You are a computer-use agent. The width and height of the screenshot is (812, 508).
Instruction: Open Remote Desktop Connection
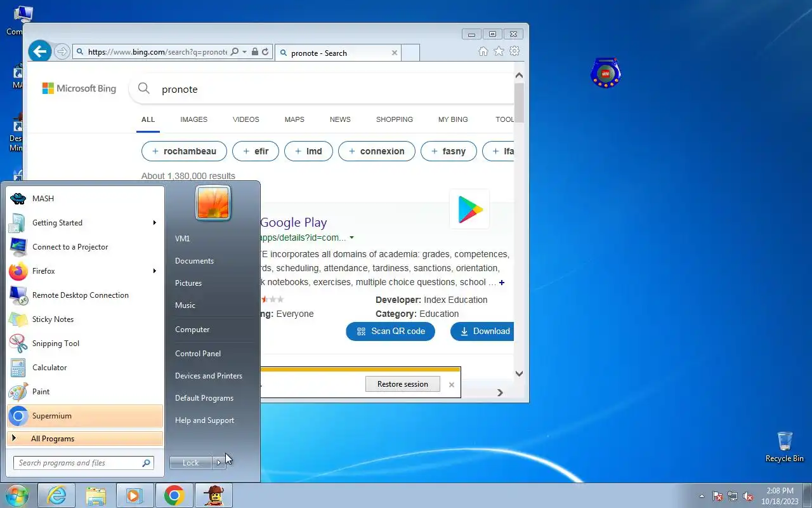pyautogui.click(x=85, y=295)
